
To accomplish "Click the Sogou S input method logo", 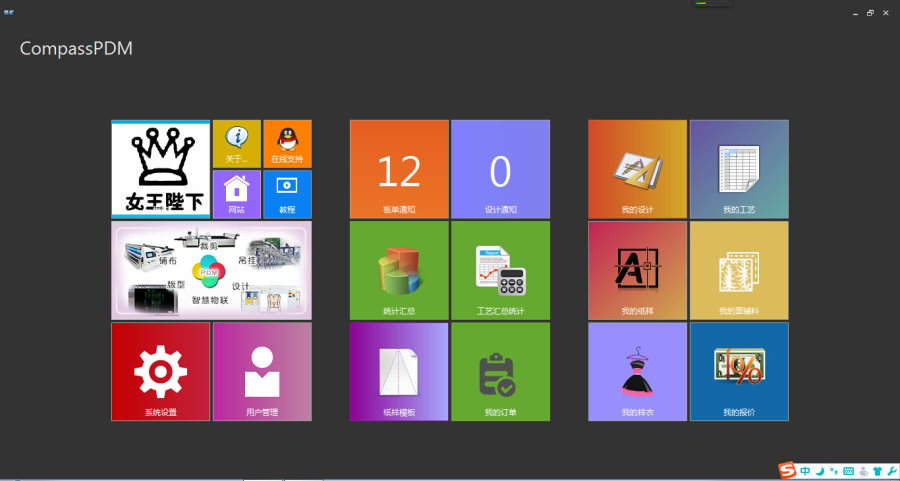I will tap(788, 471).
